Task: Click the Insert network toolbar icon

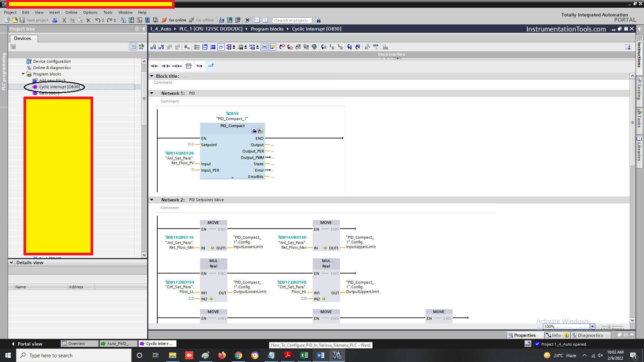Action: click(x=153, y=47)
